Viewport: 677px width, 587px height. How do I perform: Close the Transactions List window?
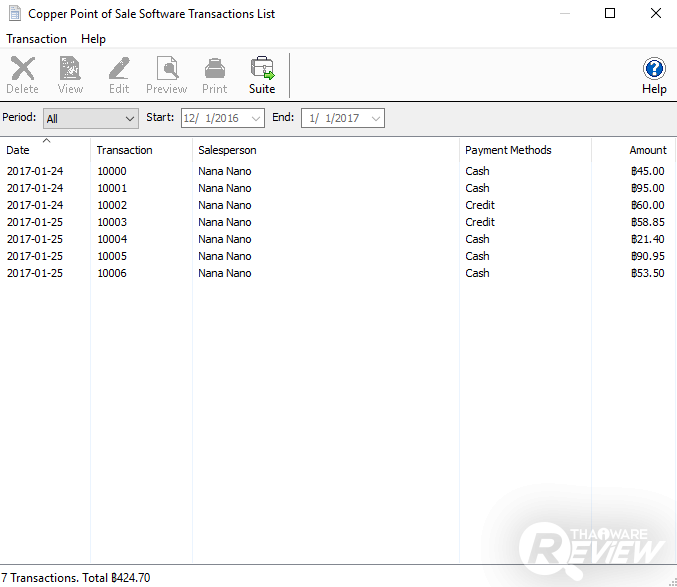(655, 13)
